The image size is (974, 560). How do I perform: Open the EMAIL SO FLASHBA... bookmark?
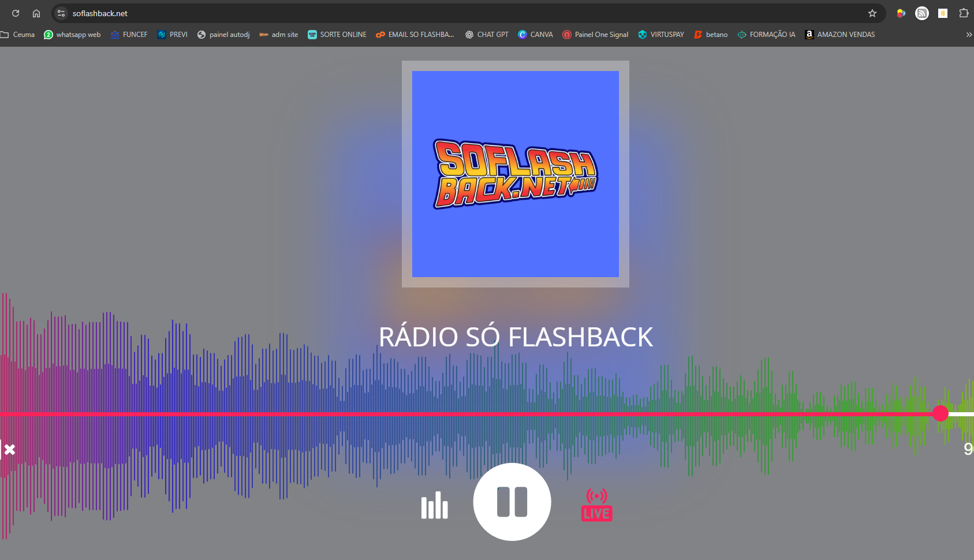coord(415,35)
